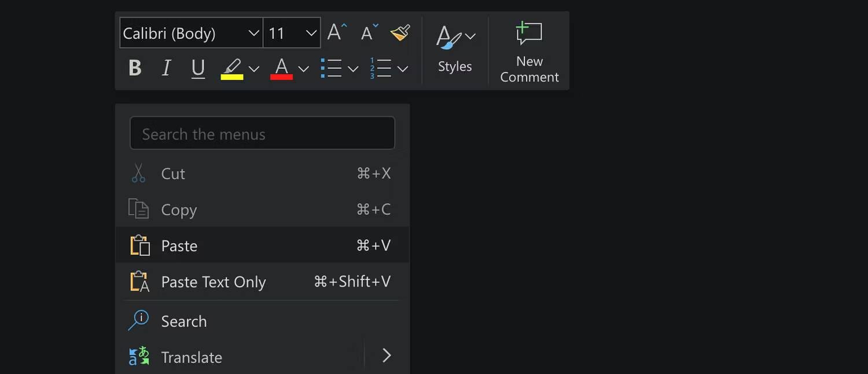Viewport: 868px width, 374px height.
Task: Expand the Translate submenu chevron
Action: click(386, 355)
